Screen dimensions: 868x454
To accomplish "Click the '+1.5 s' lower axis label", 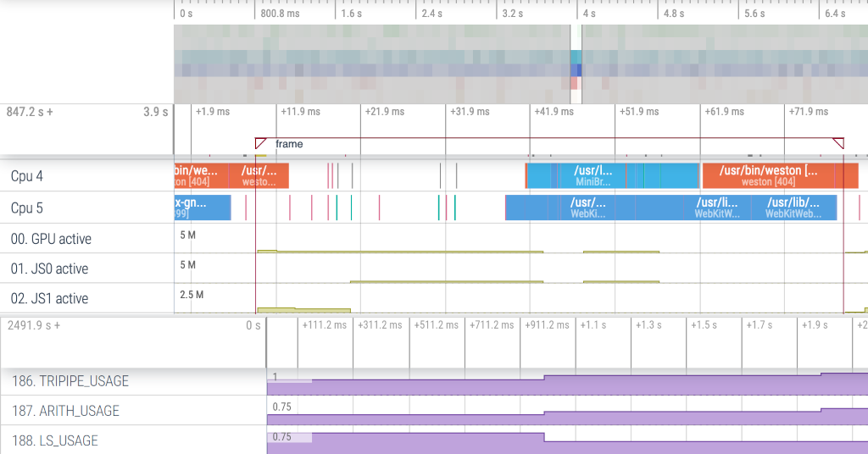I will [x=704, y=325].
